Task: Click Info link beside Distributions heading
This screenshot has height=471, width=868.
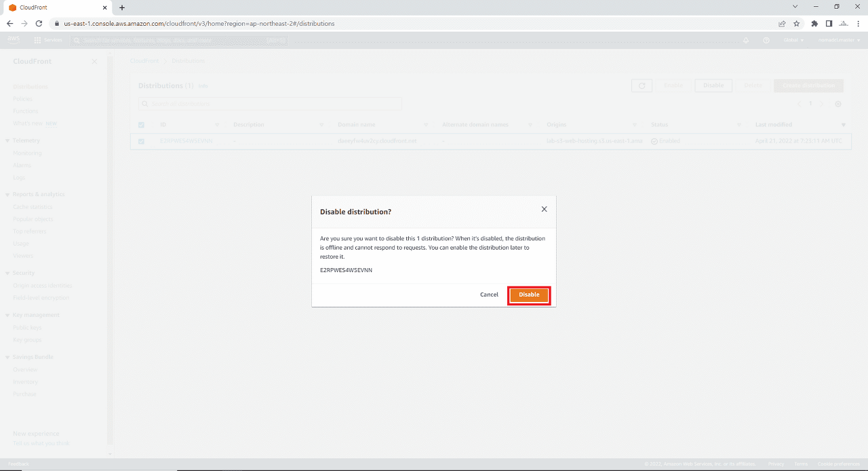Action: pos(203,86)
